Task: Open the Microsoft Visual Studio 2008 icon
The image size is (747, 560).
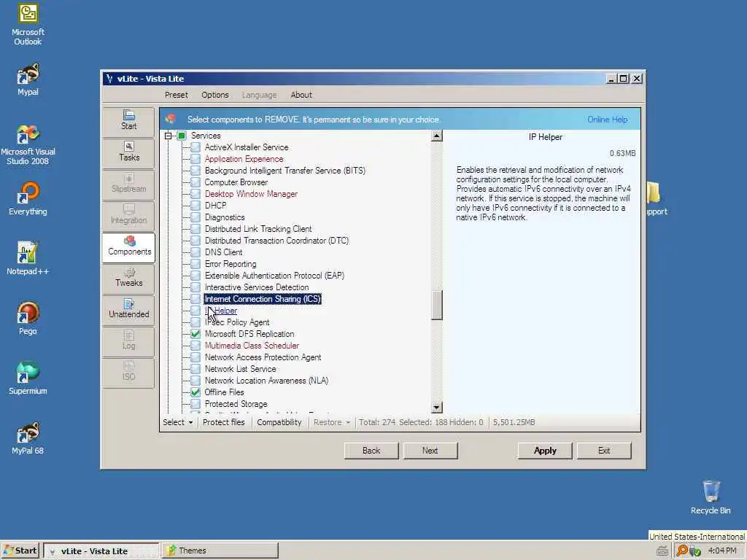Action: pos(28,145)
